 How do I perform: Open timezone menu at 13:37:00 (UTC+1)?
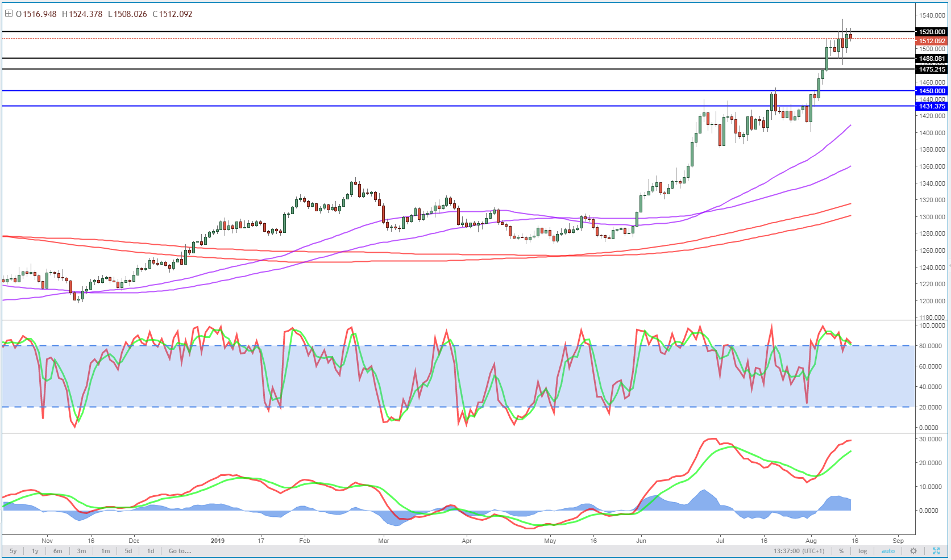pos(799,551)
